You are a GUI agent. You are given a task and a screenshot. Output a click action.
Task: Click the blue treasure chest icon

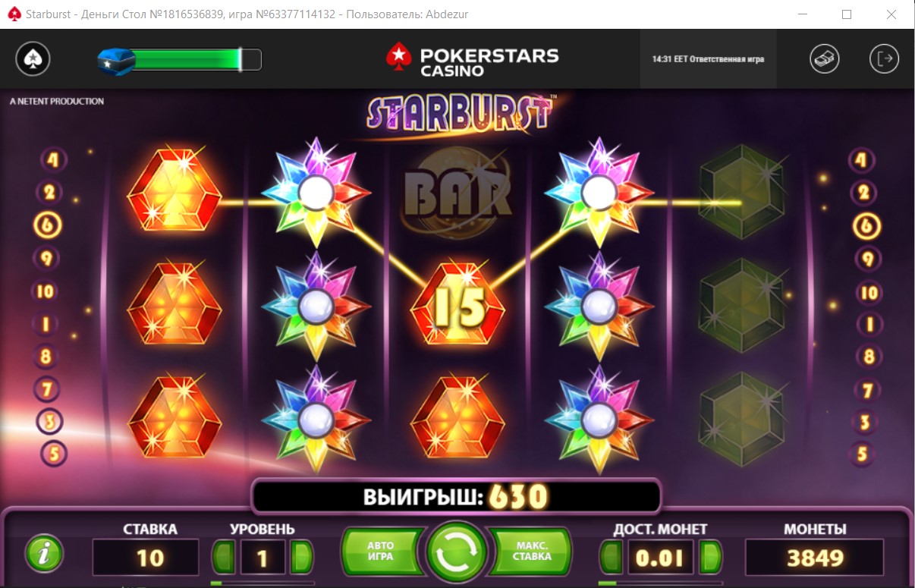[116, 60]
